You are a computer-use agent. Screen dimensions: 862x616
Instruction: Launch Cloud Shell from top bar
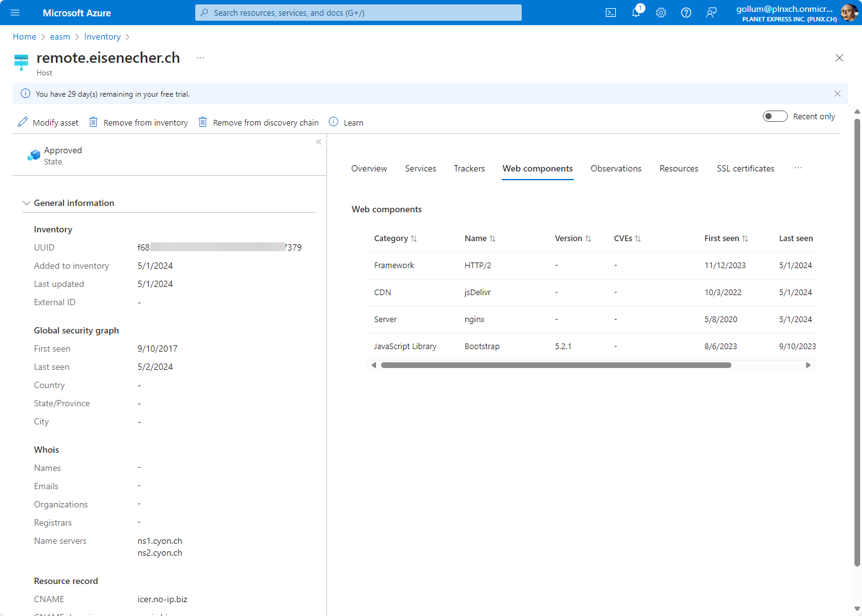(x=610, y=13)
